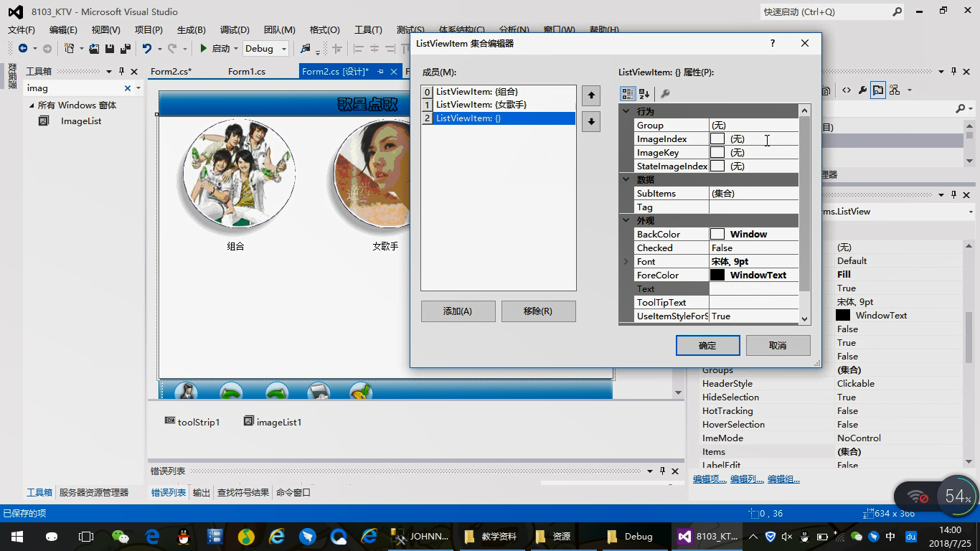980x551 pixels.
Task: Open the Debug configuration dropdown
Action: (284, 48)
